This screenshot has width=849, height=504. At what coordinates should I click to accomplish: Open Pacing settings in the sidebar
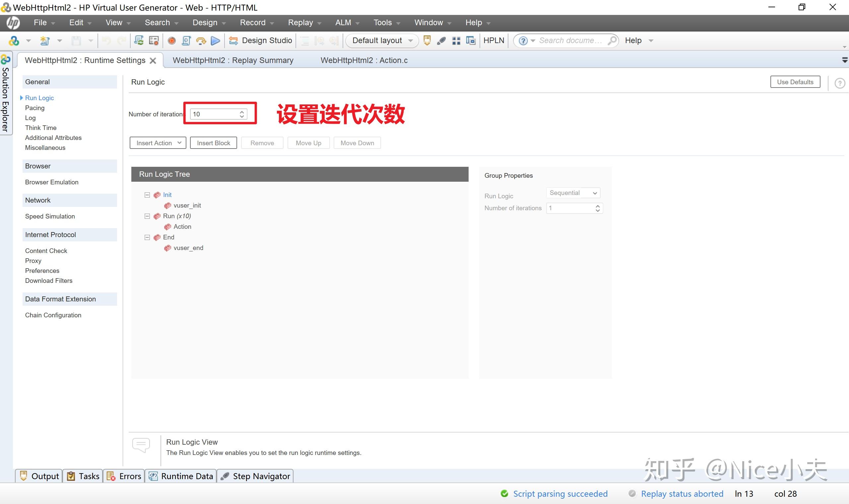click(34, 108)
